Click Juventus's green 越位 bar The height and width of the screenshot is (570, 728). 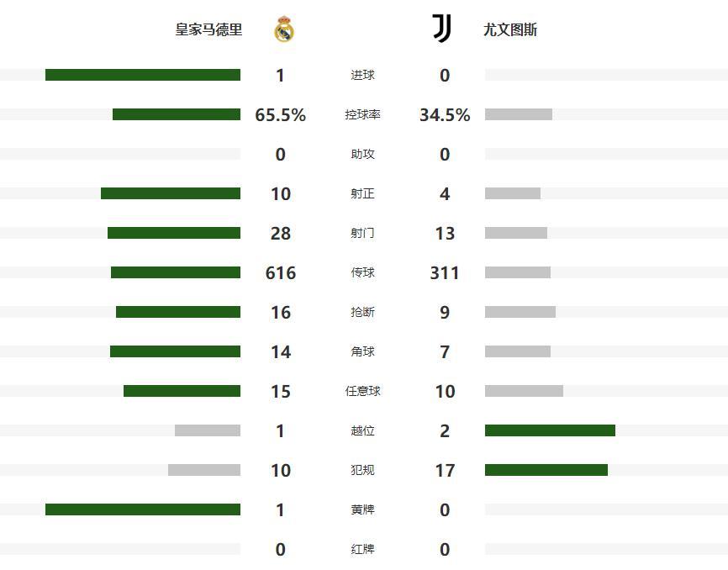coord(550,430)
